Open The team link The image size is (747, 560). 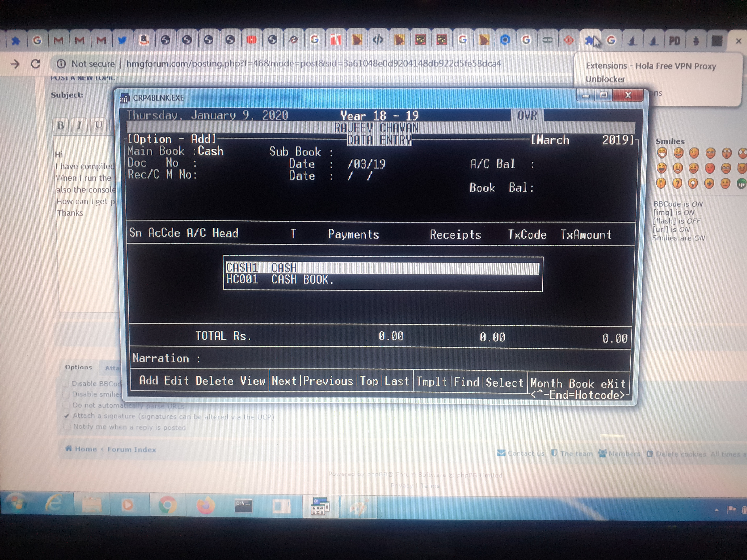572,454
